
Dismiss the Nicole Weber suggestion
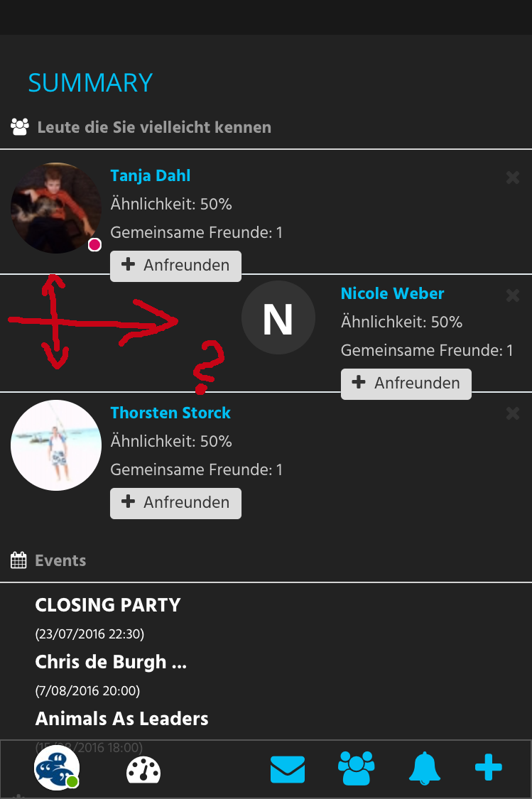[512, 295]
